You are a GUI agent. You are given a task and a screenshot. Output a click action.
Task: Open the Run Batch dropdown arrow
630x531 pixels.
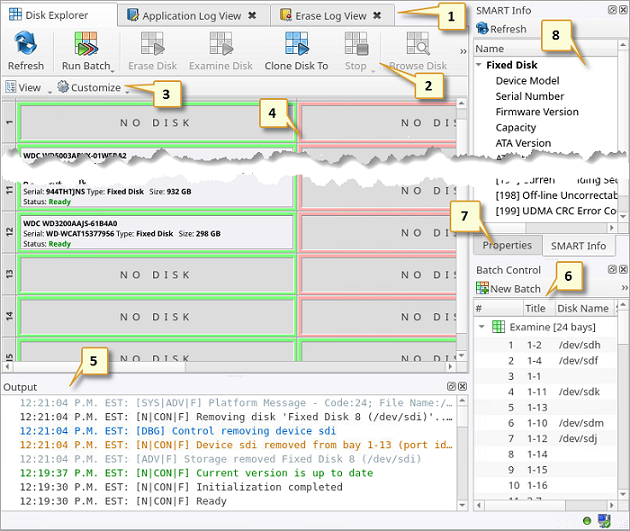pos(112,71)
